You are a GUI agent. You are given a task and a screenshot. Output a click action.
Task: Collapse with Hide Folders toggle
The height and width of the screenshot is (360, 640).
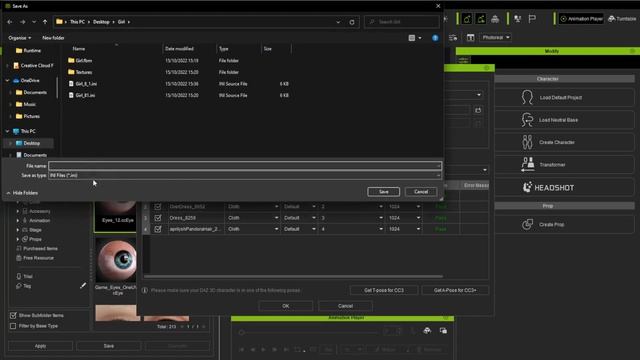(x=22, y=193)
